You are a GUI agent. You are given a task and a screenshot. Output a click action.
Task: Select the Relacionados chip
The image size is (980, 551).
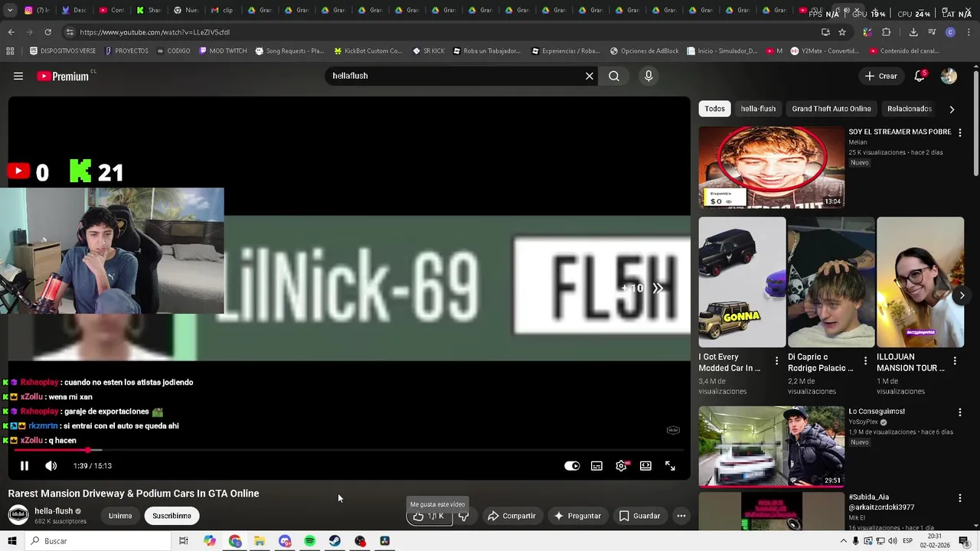pyautogui.click(x=910, y=109)
